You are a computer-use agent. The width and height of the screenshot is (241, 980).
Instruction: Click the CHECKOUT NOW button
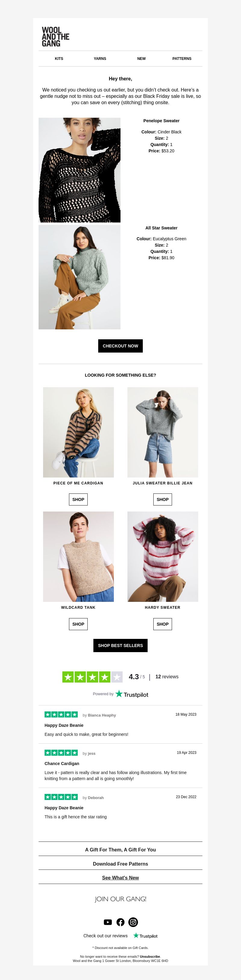click(120, 346)
